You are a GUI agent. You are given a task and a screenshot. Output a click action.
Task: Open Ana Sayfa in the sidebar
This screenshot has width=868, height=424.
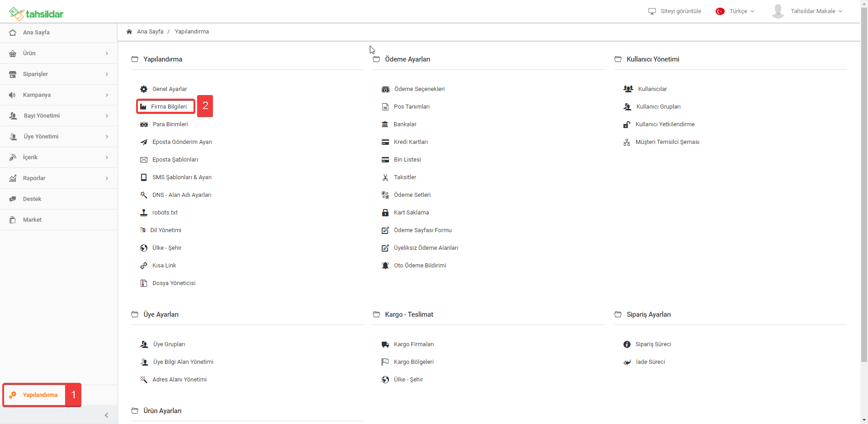[x=59, y=33]
